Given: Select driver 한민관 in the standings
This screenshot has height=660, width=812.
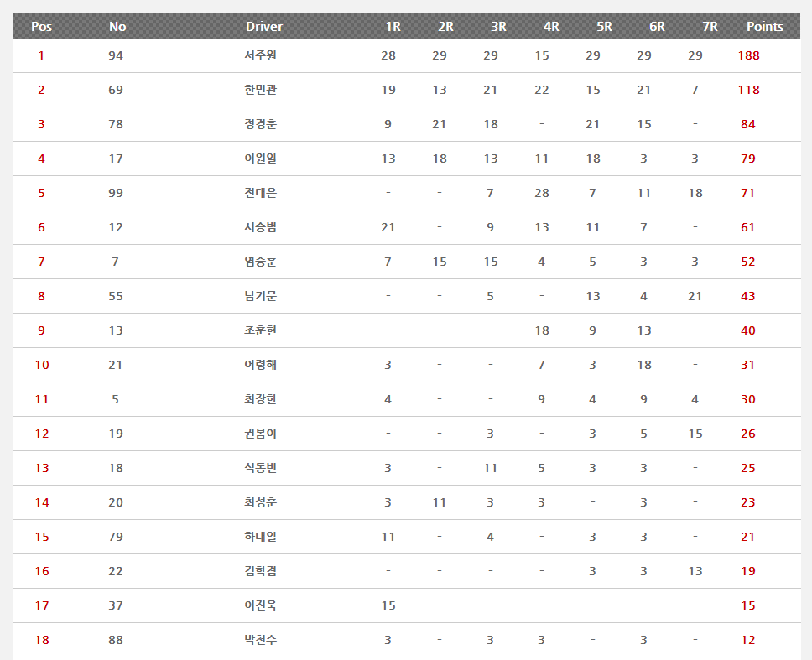Looking at the screenshot, I should tap(260, 90).
